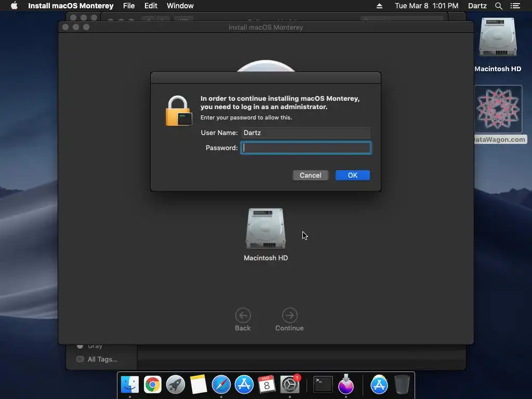This screenshot has height=399, width=532.
Task: Open the App Store icon next to Trash
Action: click(379, 384)
